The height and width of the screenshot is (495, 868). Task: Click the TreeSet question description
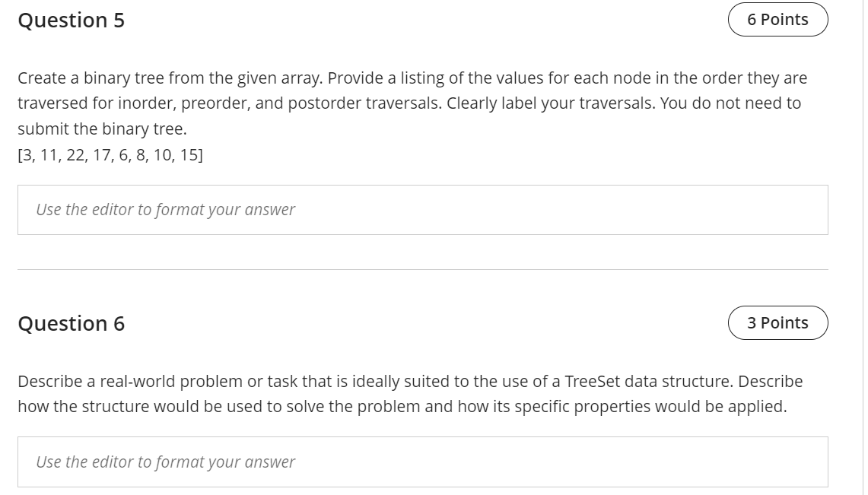click(411, 393)
